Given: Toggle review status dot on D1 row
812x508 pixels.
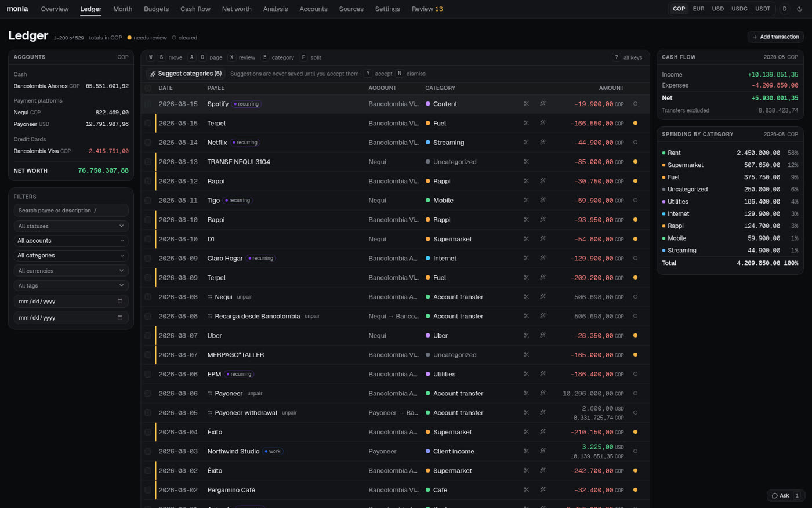Looking at the screenshot, I should coord(635,239).
